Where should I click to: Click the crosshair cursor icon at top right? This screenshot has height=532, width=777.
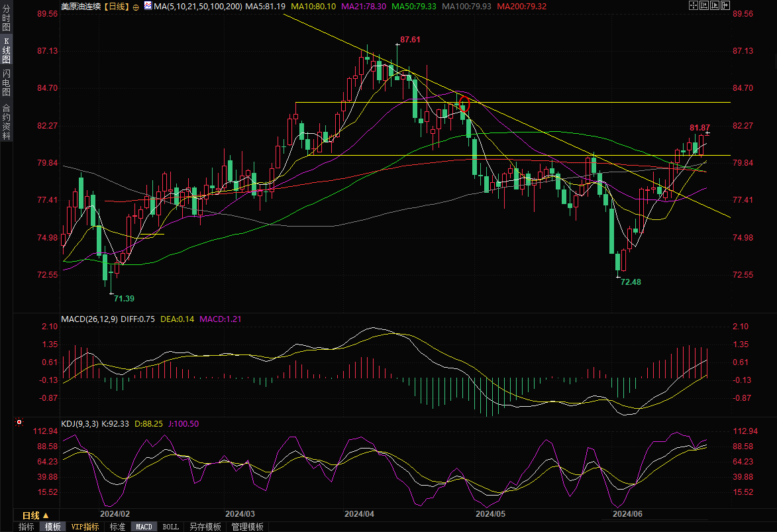694,5
